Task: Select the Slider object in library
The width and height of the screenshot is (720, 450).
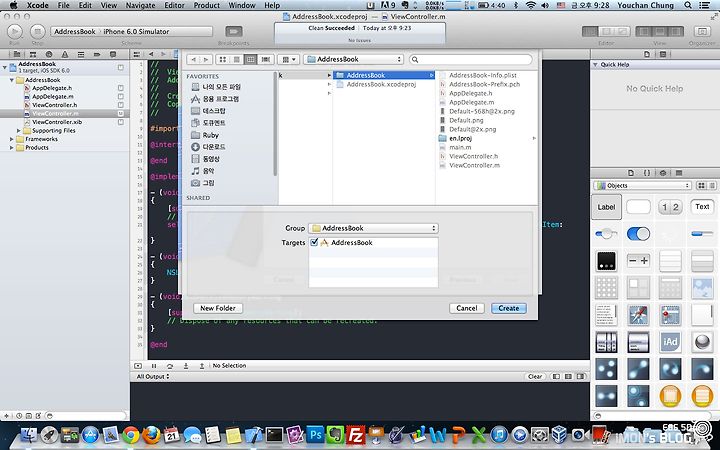Action: (606, 234)
